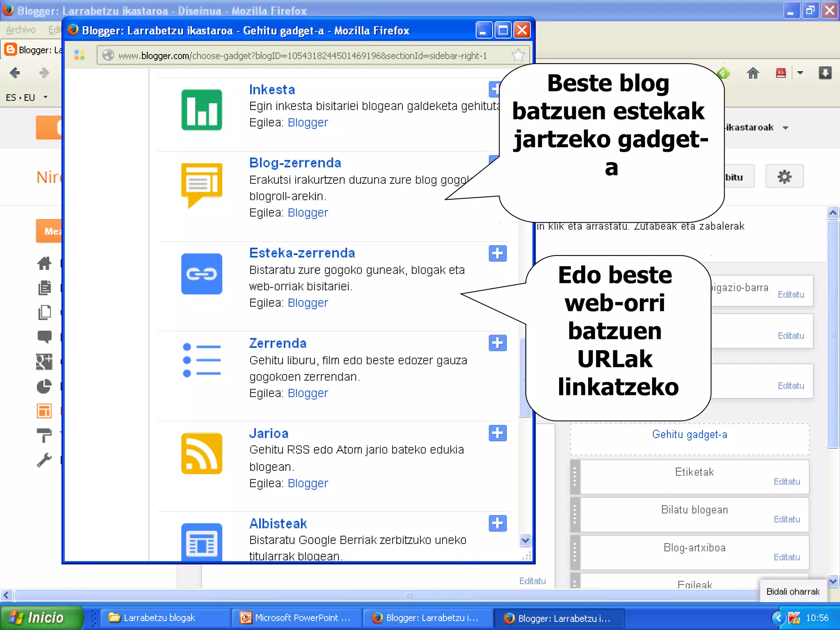Click the Etiketak gadget drag handle
840x630 pixels.
tap(575, 477)
